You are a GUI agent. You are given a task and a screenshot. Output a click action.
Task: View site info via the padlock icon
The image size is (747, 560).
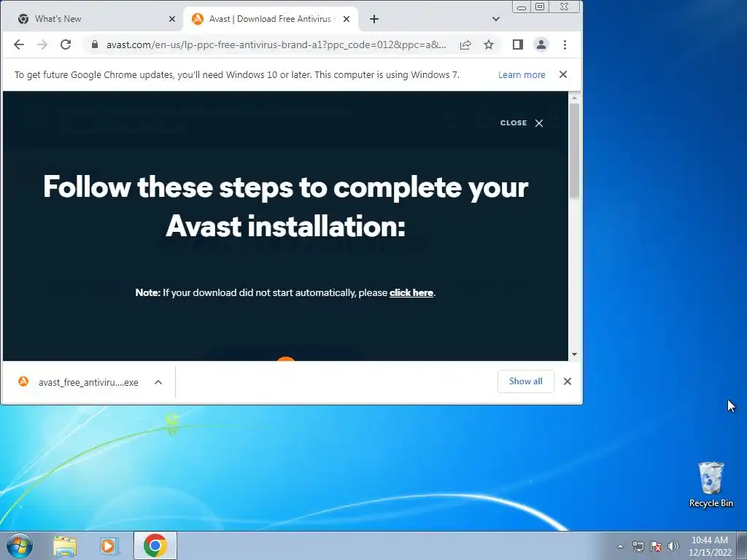click(x=95, y=44)
